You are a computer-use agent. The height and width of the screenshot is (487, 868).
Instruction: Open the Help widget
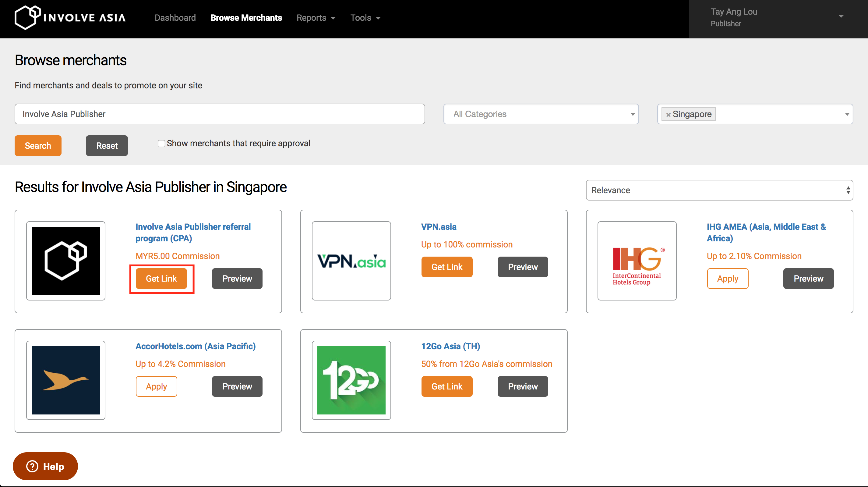(x=45, y=466)
